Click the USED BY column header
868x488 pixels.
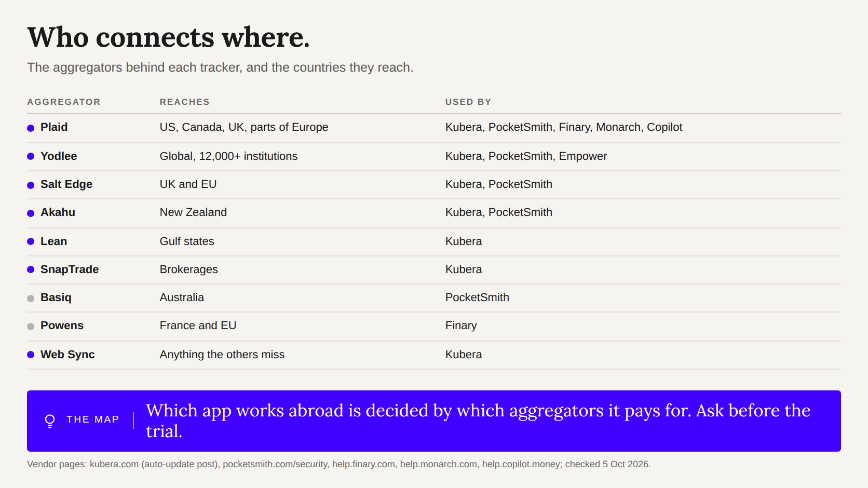468,102
